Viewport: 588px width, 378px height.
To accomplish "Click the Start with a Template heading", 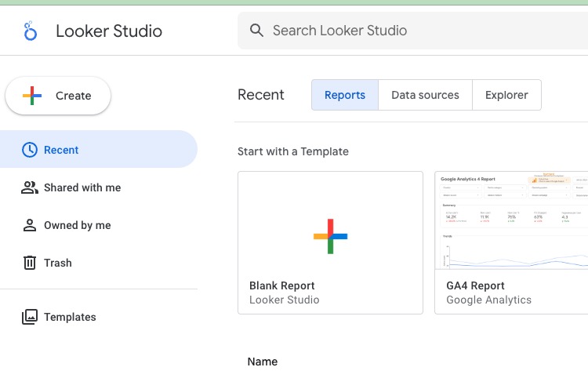I will pos(293,151).
